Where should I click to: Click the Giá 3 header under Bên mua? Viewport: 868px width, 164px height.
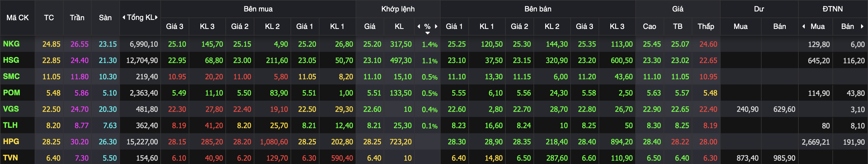click(x=175, y=26)
